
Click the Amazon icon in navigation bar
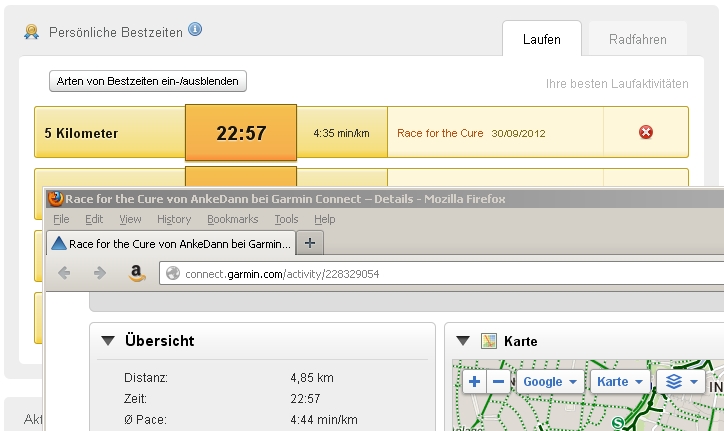[x=137, y=273]
